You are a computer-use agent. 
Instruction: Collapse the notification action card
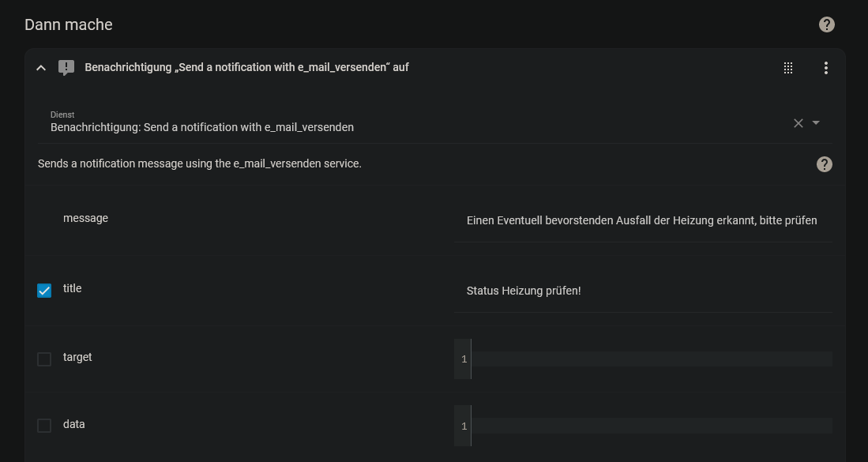(x=41, y=68)
